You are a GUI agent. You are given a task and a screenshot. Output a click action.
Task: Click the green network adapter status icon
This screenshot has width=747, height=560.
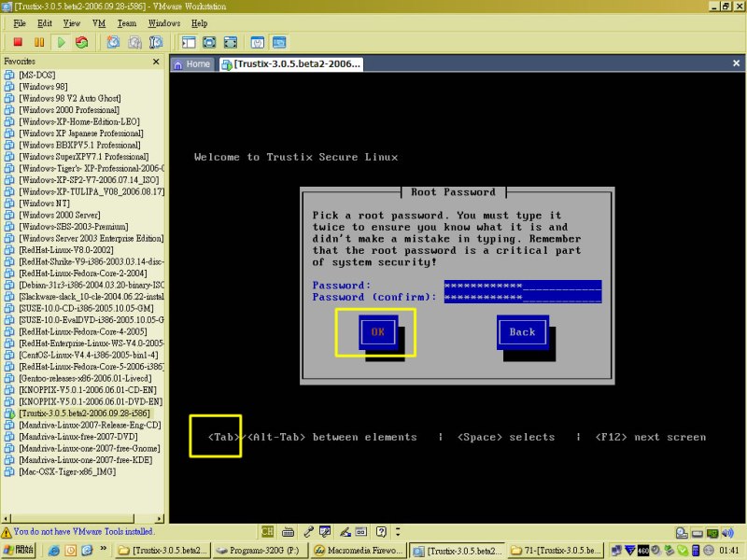[712, 533]
